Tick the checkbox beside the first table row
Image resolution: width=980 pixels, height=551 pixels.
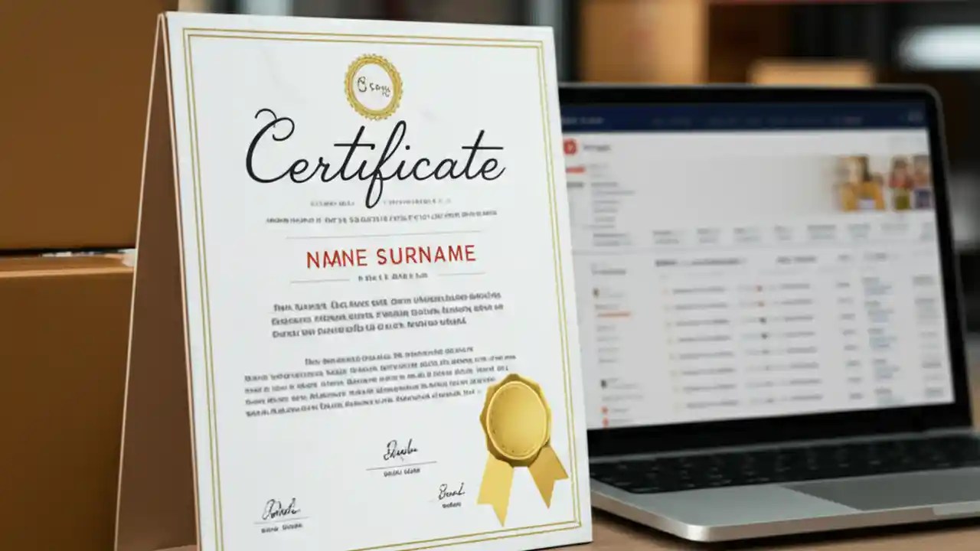point(666,291)
